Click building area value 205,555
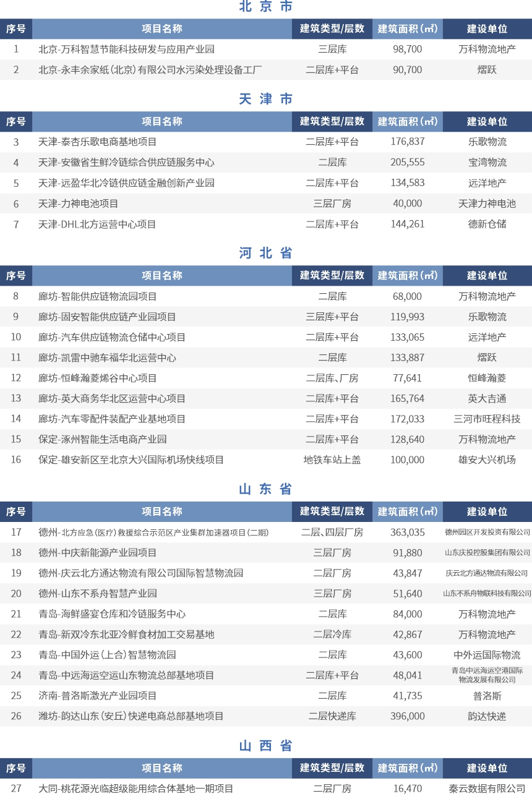This screenshot has height=799, width=532. pos(408,163)
